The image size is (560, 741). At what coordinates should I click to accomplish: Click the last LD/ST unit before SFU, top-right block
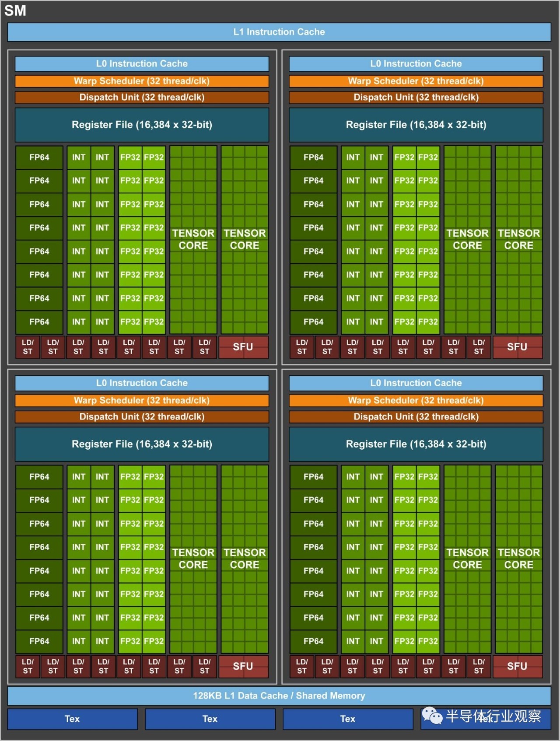(x=479, y=347)
